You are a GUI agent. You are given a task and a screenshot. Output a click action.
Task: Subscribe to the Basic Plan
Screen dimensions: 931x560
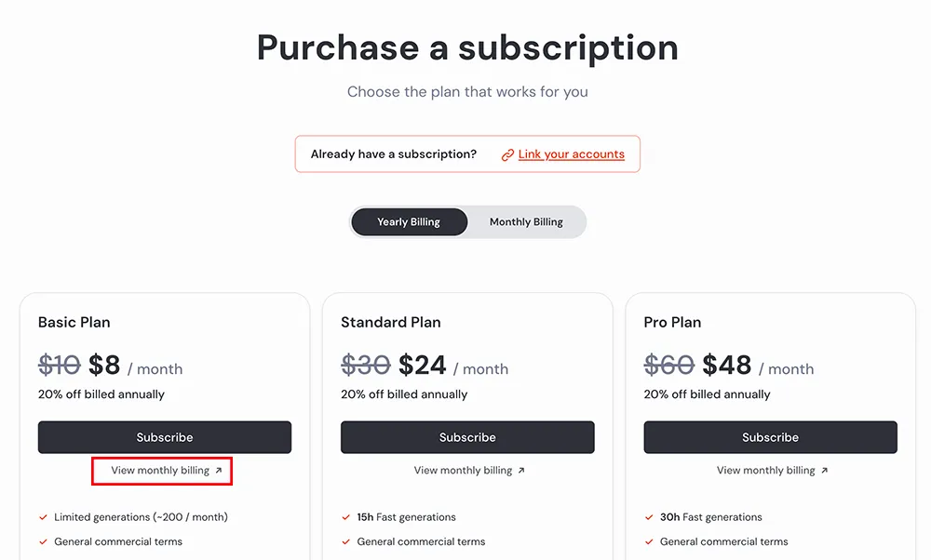[x=165, y=437]
